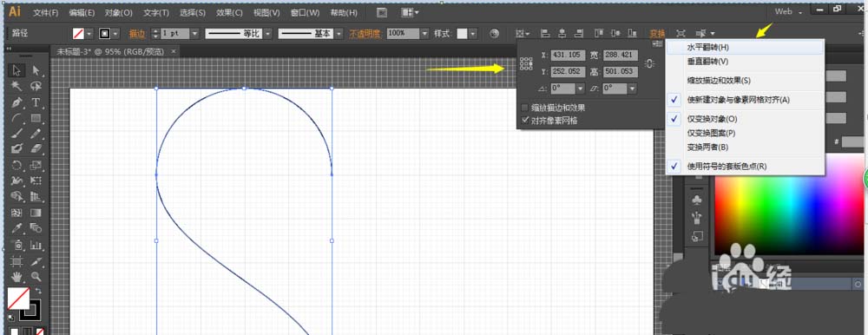The image size is (868, 335).
Task: Select the Slice tool
Action: [36, 261]
